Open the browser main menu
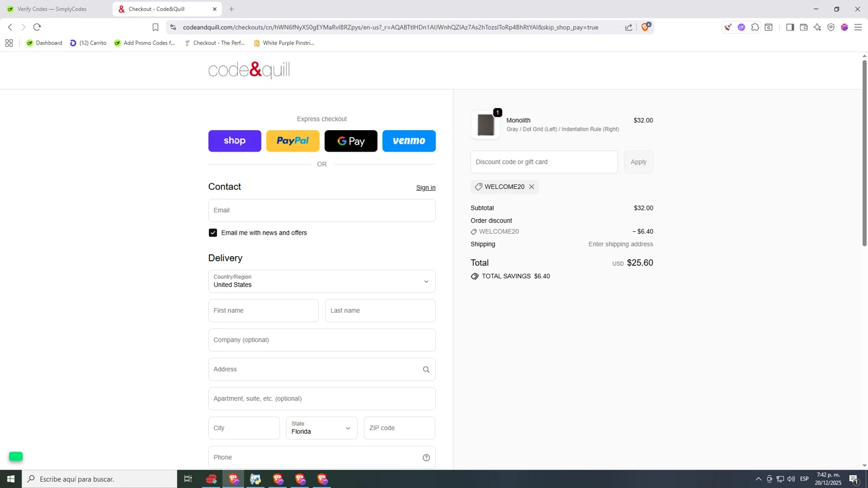 pyautogui.click(x=858, y=27)
